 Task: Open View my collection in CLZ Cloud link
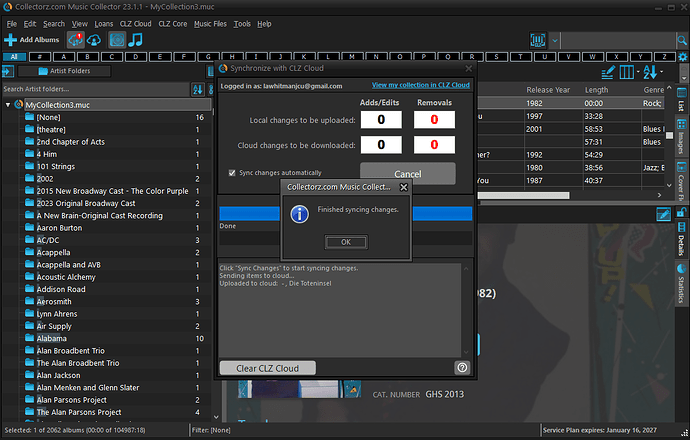[421, 85]
